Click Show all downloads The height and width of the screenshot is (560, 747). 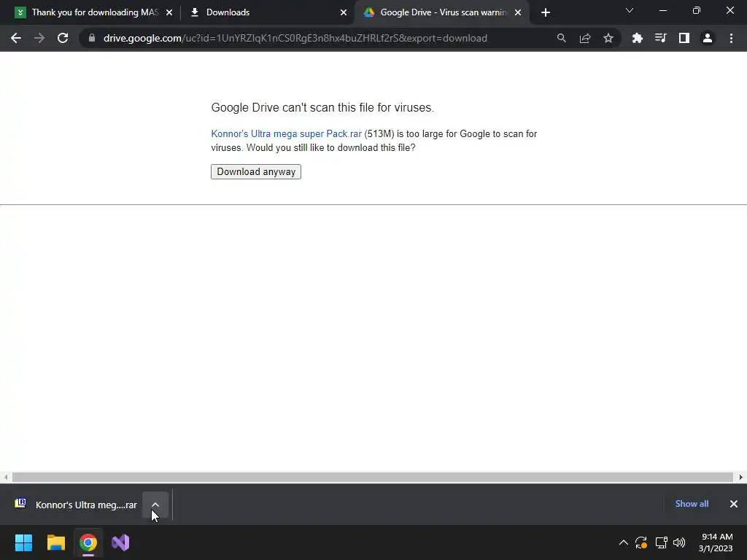[x=692, y=504]
